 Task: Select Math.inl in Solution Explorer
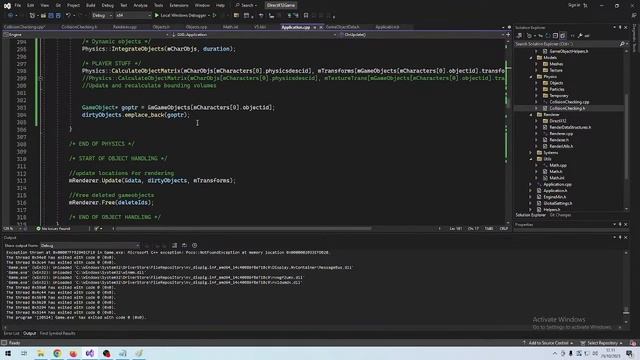pos(557,178)
